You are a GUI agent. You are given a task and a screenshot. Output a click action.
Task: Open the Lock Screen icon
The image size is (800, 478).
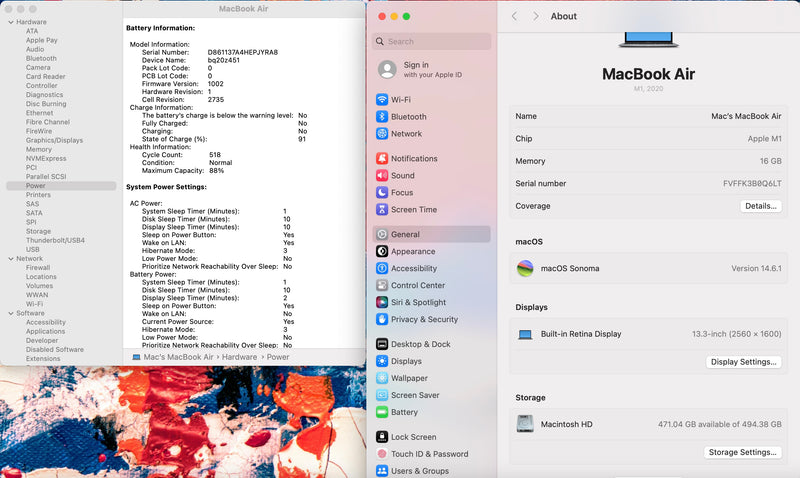pyautogui.click(x=382, y=437)
